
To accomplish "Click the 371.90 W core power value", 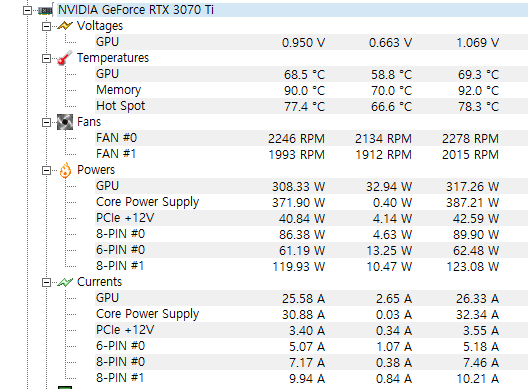I will tap(298, 203).
